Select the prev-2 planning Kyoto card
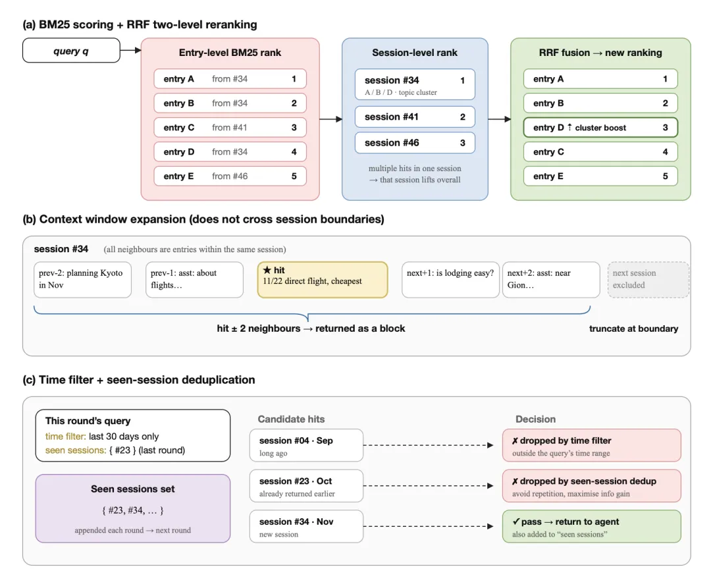 coord(82,280)
